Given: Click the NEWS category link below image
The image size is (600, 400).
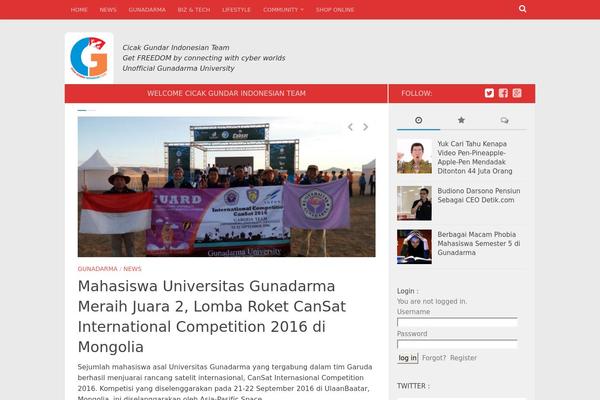Looking at the screenshot, I should click(132, 269).
